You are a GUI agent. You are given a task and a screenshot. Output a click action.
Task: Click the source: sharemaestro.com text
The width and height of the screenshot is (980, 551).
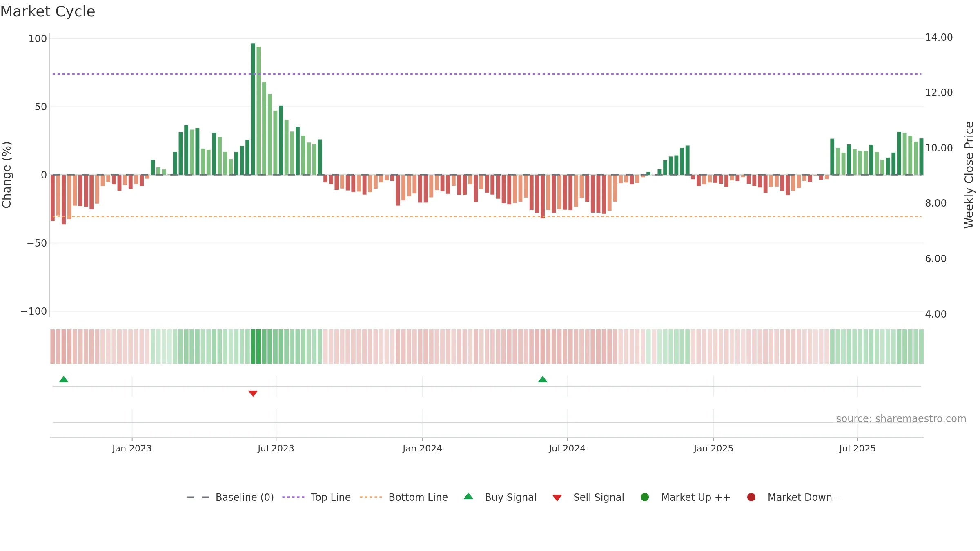[x=901, y=419]
